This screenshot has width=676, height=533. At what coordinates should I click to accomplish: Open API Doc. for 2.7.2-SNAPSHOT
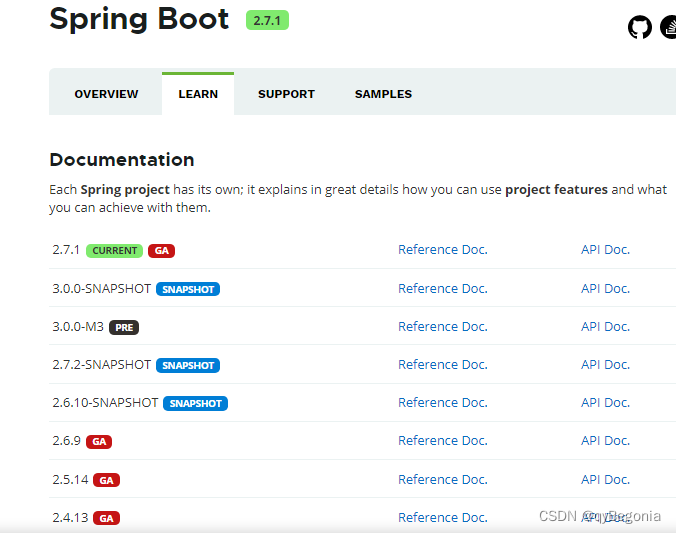coord(605,364)
